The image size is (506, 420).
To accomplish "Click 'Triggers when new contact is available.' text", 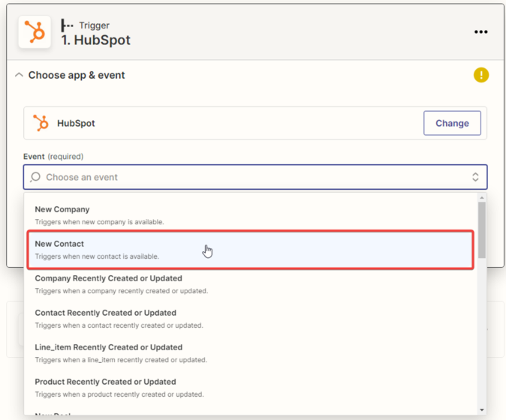I will point(97,256).
